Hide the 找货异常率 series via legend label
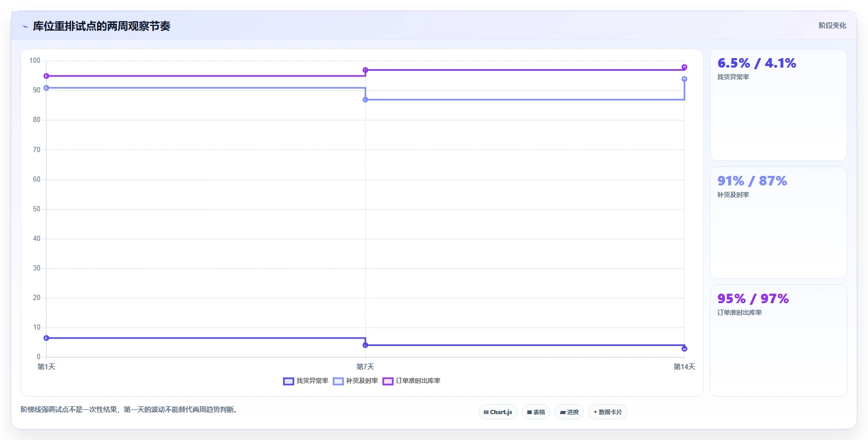This screenshot has width=868, height=440. coord(312,381)
